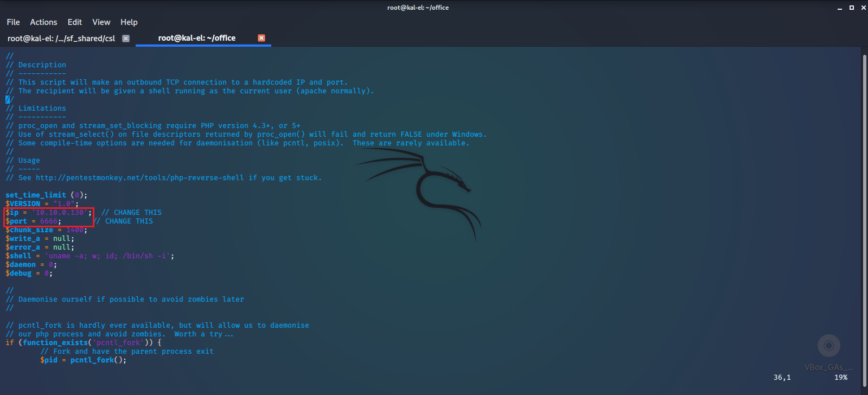The height and width of the screenshot is (395, 868).
Task: Click the 'Use of stream_select() on file descriptors' comment
Action: (x=246, y=134)
